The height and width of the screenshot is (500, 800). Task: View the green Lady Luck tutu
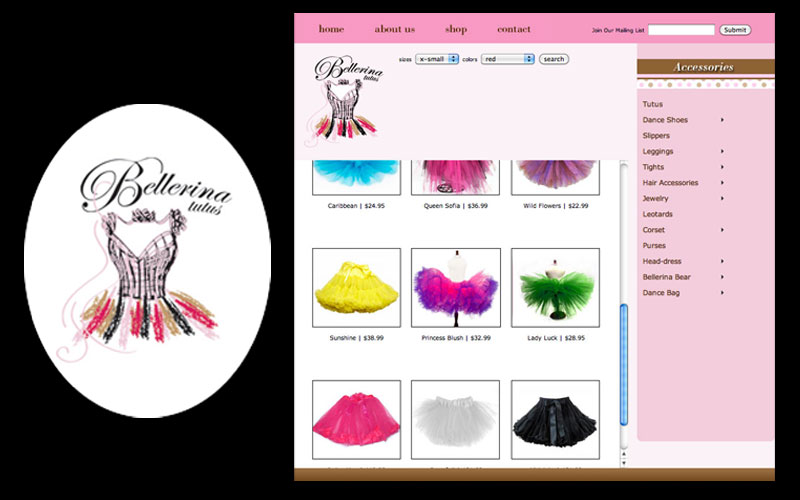tap(555, 287)
